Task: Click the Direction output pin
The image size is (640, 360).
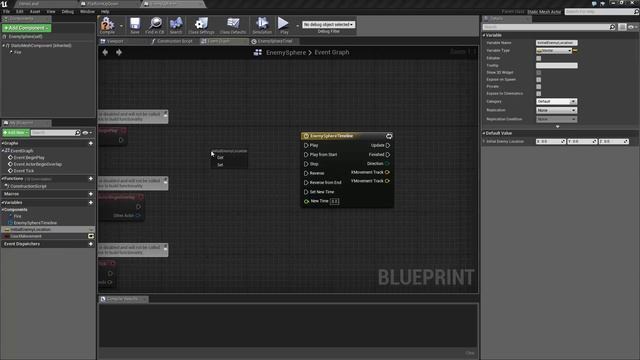Action: click(387, 164)
